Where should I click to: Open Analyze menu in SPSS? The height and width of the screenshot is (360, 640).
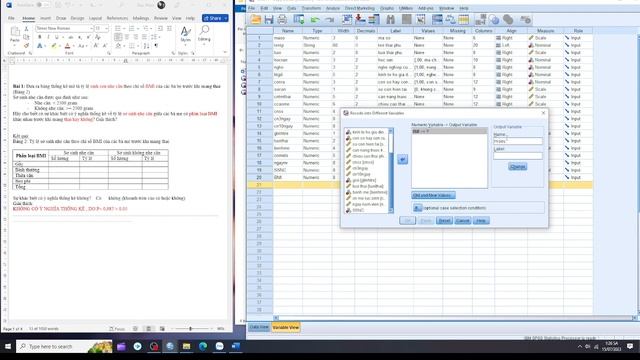click(333, 8)
